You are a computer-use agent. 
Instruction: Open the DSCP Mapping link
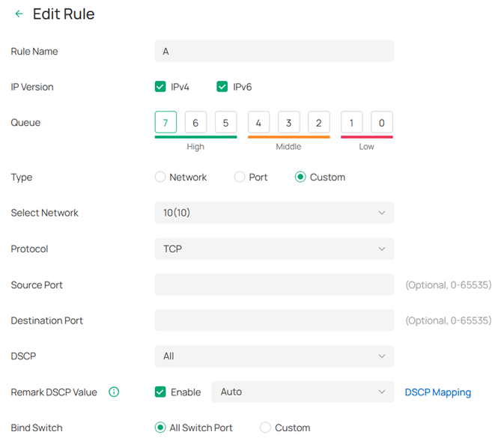[x=437, y=392]
